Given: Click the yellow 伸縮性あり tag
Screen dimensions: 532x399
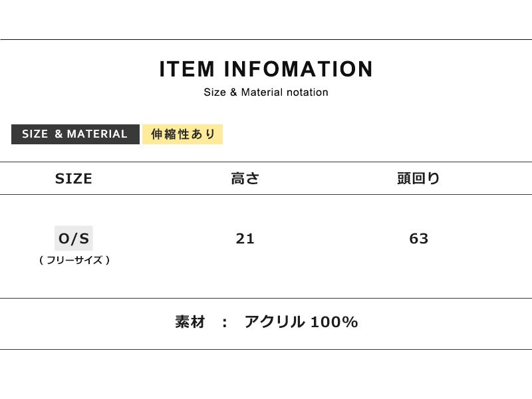Looking at the screenshot, I should (183, 134).
